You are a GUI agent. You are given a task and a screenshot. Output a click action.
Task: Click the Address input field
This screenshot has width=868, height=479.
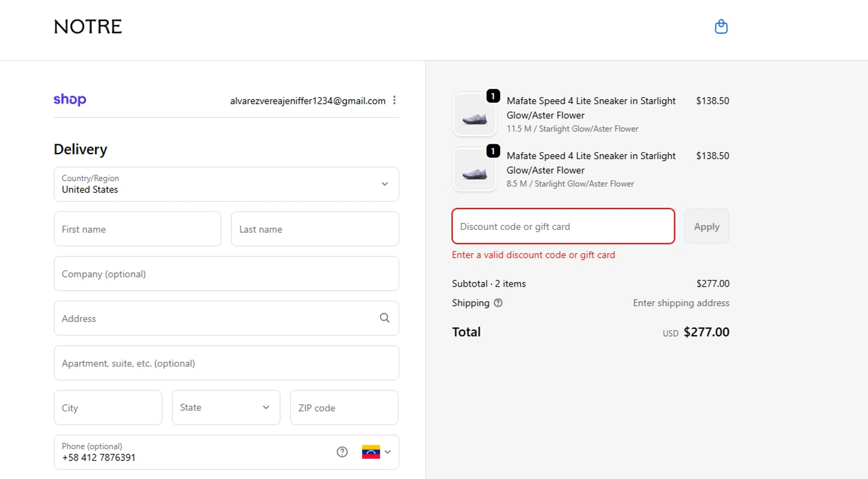point(226,319)
